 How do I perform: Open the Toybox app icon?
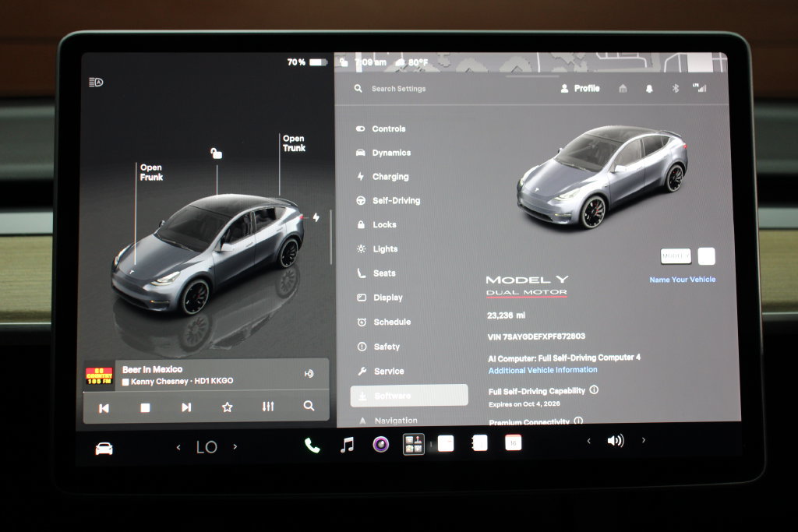[x=413, y=444]
